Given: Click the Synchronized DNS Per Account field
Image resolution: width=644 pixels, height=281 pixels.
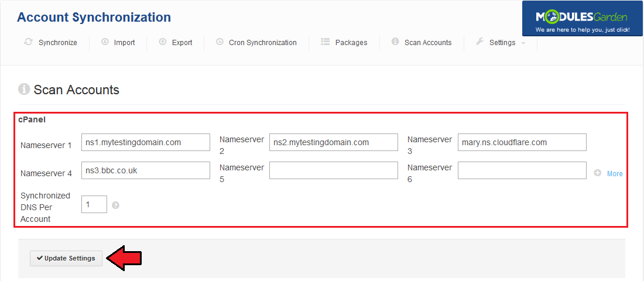Looking at the screenshot, I should coord(94,204).
